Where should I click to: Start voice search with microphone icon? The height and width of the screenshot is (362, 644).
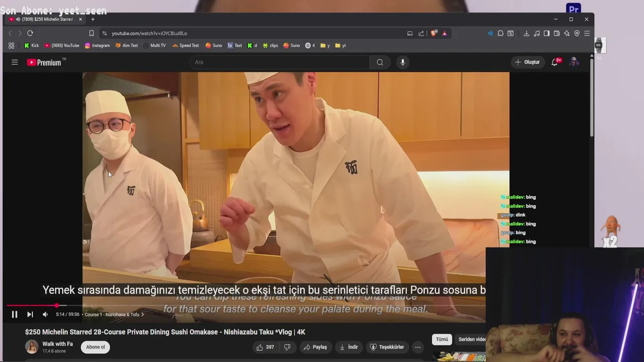(403, 62)
